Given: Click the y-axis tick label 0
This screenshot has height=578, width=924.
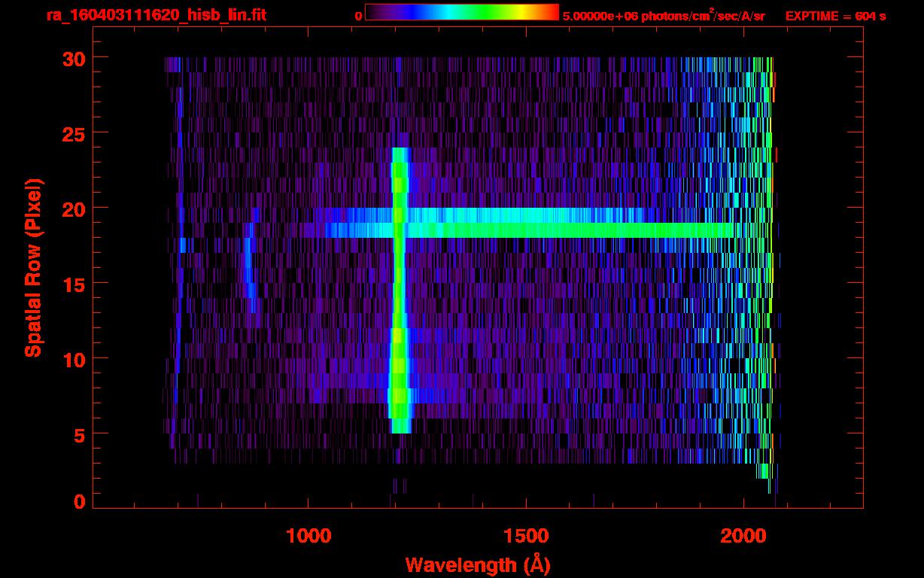Looking at the screenshot, I should pyautogui.click(x=80, y=501).
